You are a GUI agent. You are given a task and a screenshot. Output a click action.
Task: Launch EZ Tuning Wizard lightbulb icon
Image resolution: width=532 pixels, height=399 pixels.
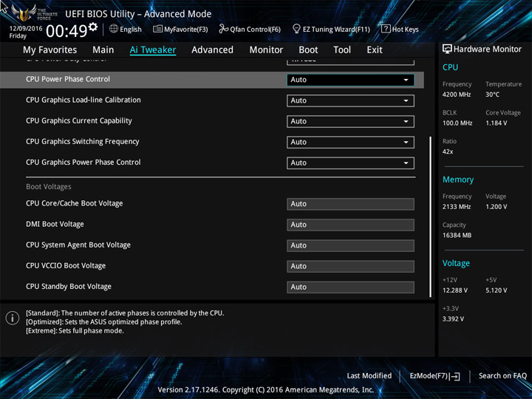tap(296, 29)
